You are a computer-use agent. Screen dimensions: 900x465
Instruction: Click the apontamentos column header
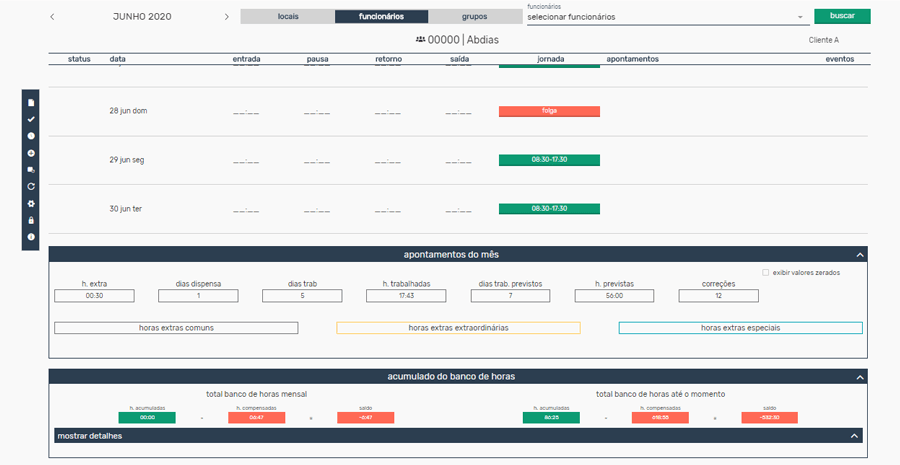(x=633, y=59)
